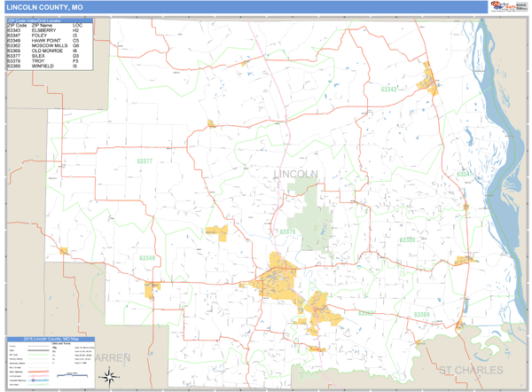Click the ST CHARLES county label

(x=469, y=370)
